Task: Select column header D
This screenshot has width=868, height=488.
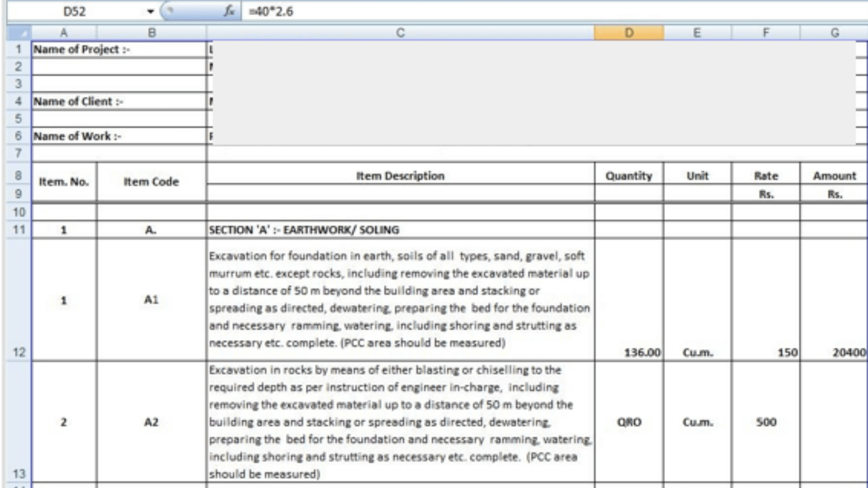Action: pyautogui.click(x=629, y=33)
